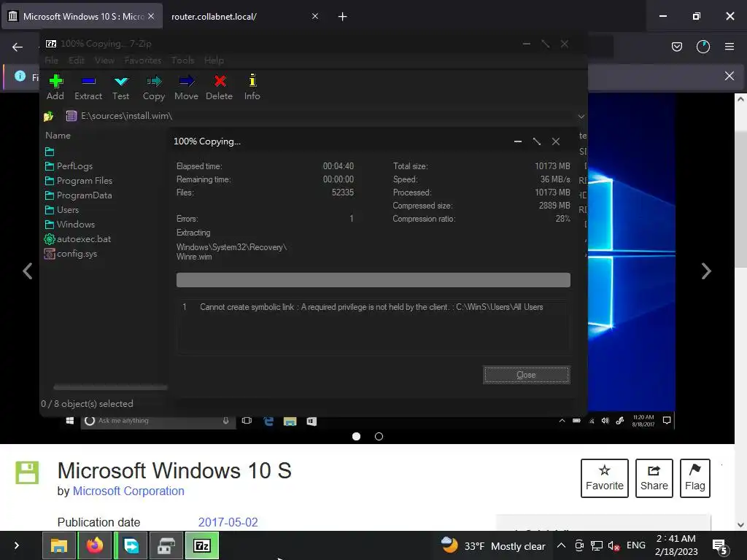
Task: Expand the taskbar chevron at the far left
Action: point(17,545)
